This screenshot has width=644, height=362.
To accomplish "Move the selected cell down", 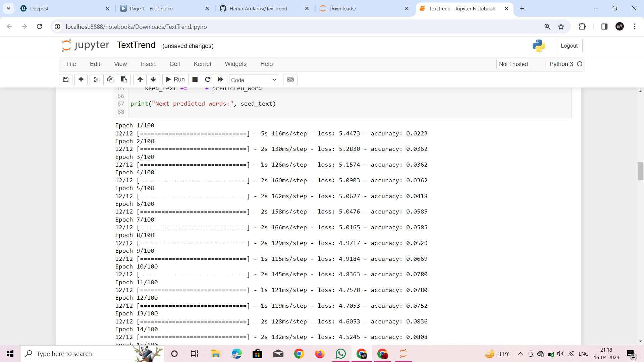I will point(153,79).
